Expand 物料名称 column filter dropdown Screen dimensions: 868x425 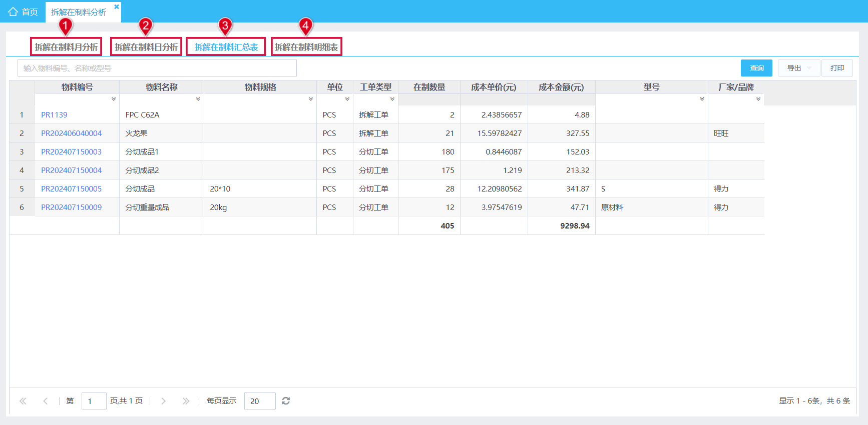198,99
